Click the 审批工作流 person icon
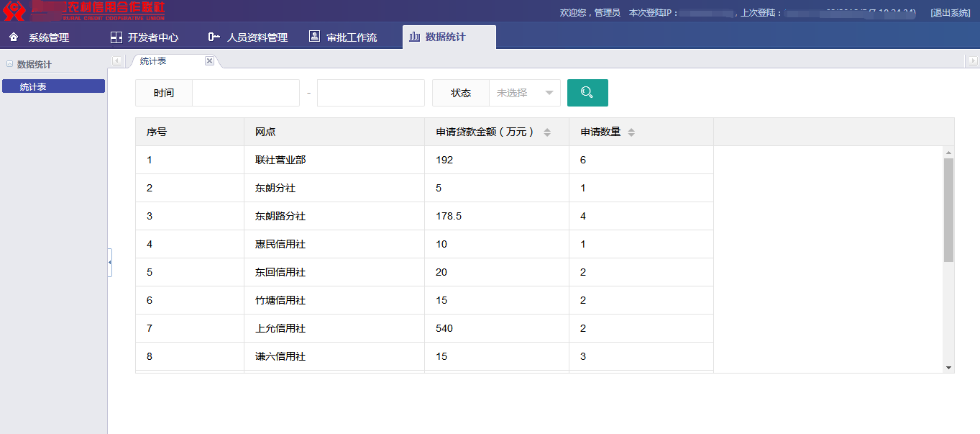Image resolution: width=980 pixels, height=434 pixels. pyautogui.click(x=314, y=37)
